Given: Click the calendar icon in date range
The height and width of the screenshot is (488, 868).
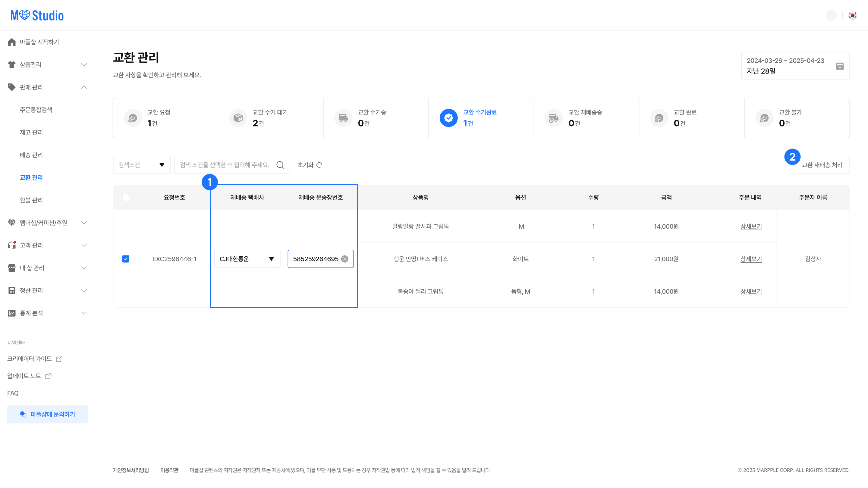Looking at the screenshot, I should [x=840, y=66].
